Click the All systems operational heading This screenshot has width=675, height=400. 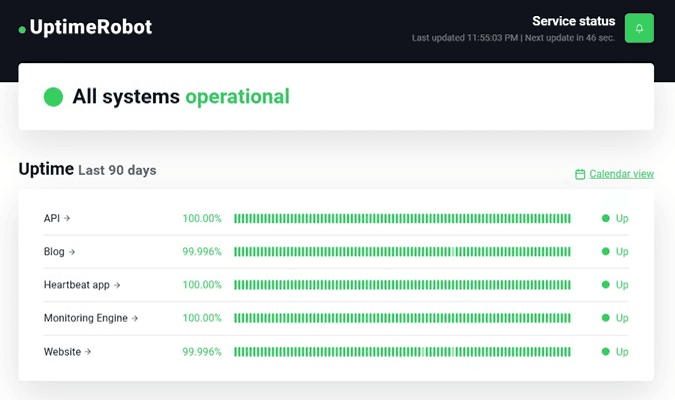point(181,96)
